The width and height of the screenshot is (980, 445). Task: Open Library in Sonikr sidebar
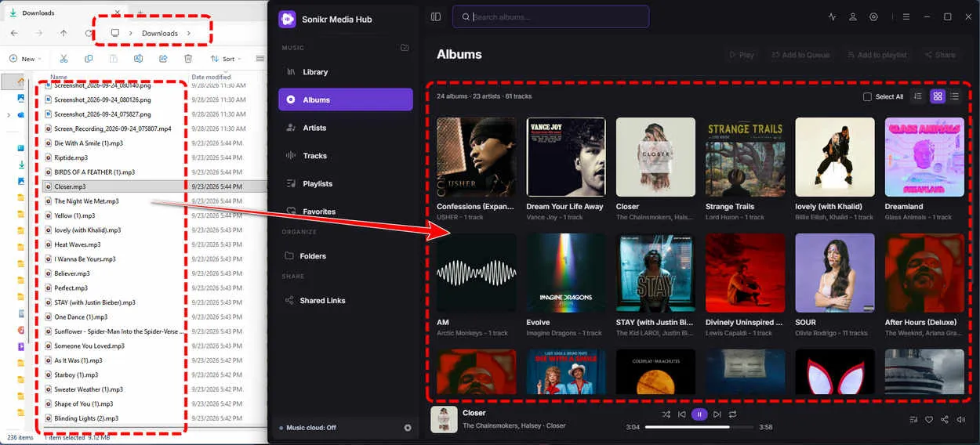click(346, 72)
